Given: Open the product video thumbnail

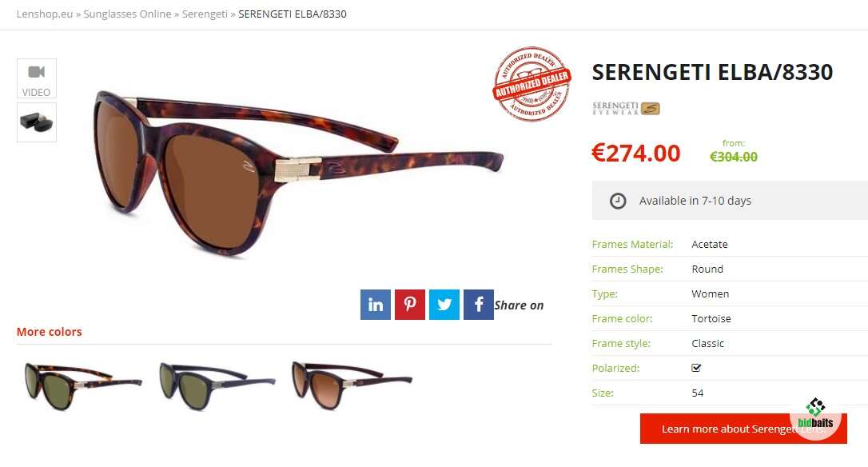Looking at the screenshot, I should point(37,78).
